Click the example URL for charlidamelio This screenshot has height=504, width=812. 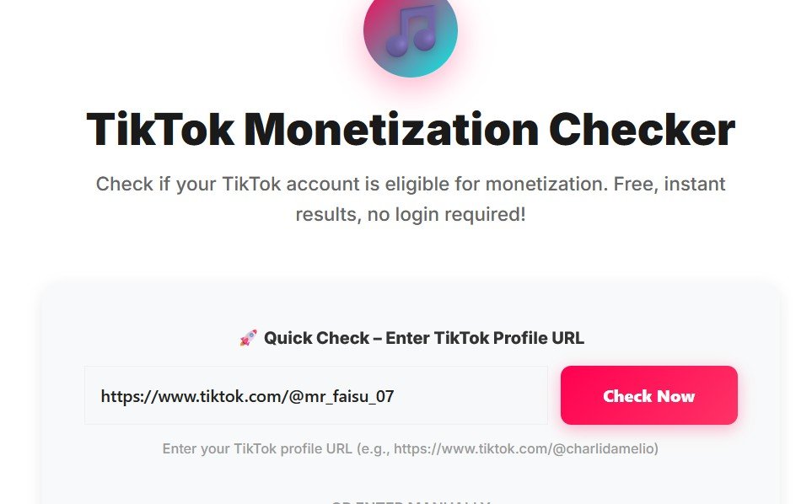(529, 448)
